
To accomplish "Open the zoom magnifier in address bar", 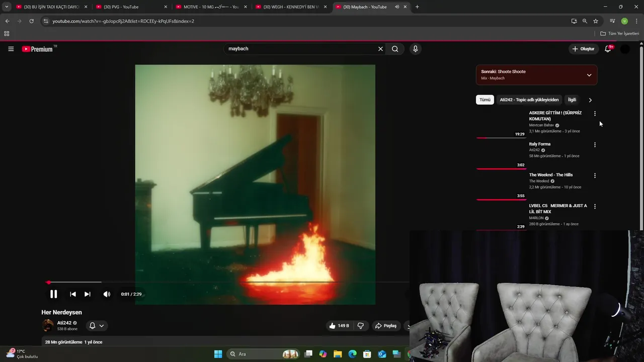I will 585,21.
